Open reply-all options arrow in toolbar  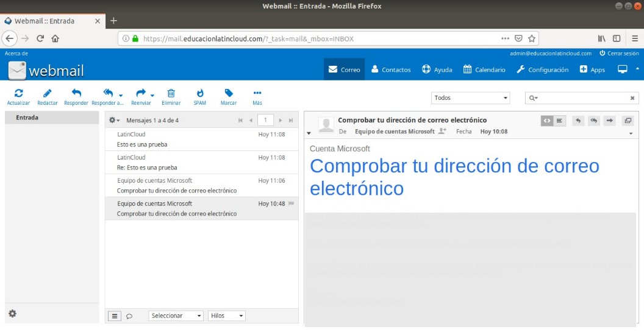click(121, 95)
